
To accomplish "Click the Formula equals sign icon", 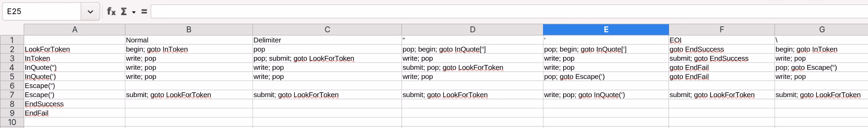I will click(x=144, y=12).
